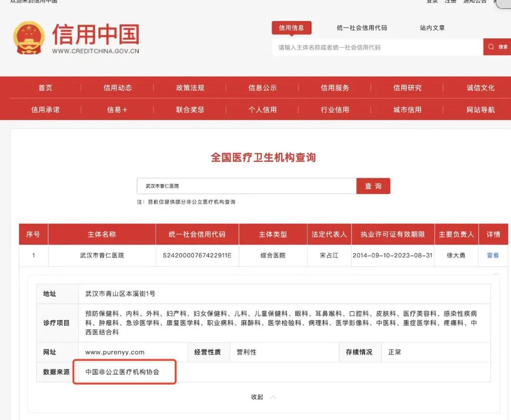Open 联合奖惩 in the navigation bar
The height and width of the screenshot is (420, 511).
pyautogui.click(x=190, y=109)
